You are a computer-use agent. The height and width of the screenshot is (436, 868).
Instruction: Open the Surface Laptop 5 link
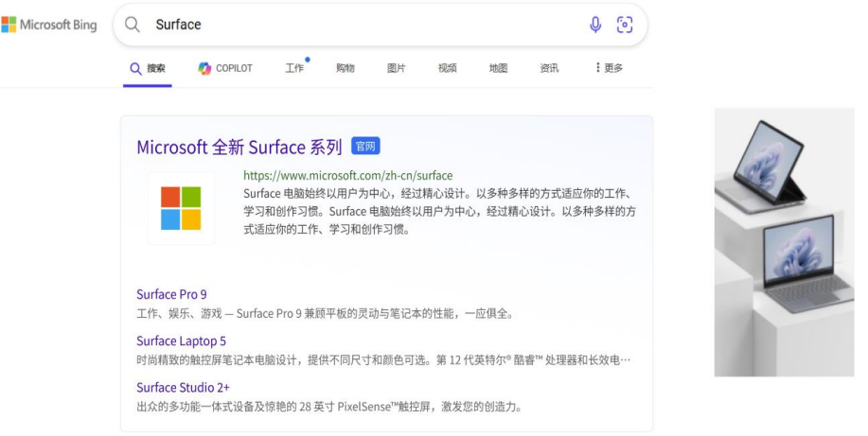pyautogui.click(x=181, y=340)
